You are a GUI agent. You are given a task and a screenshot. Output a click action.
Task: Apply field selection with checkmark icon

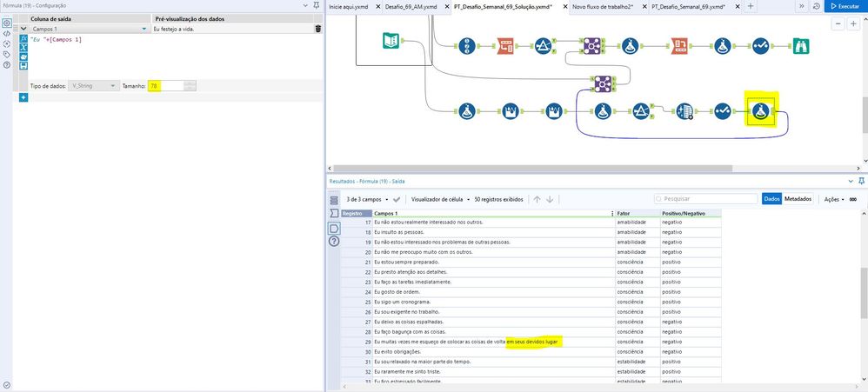tap(397, 199)
